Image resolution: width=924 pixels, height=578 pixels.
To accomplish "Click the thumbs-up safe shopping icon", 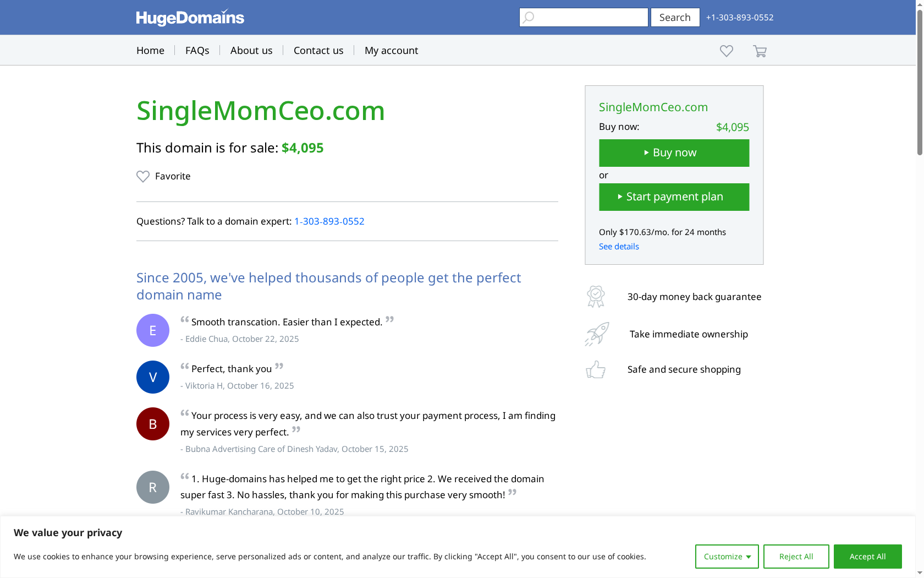I will point(596,369).
